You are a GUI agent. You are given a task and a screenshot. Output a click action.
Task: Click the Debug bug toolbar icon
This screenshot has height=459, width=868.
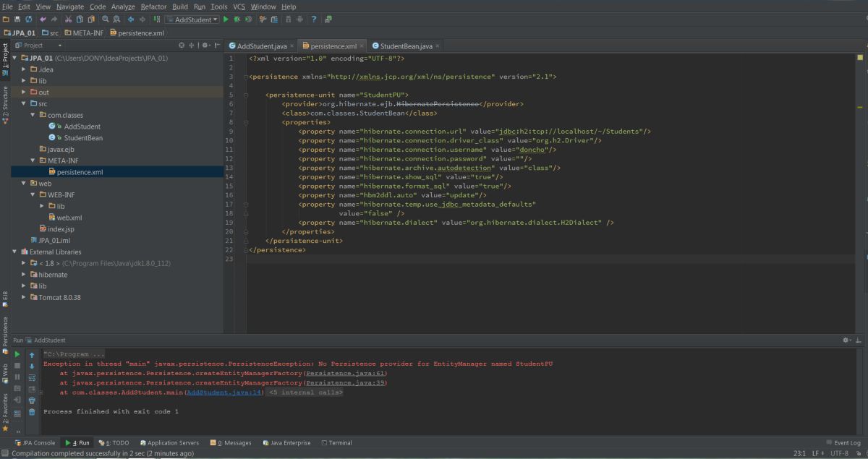237,20
